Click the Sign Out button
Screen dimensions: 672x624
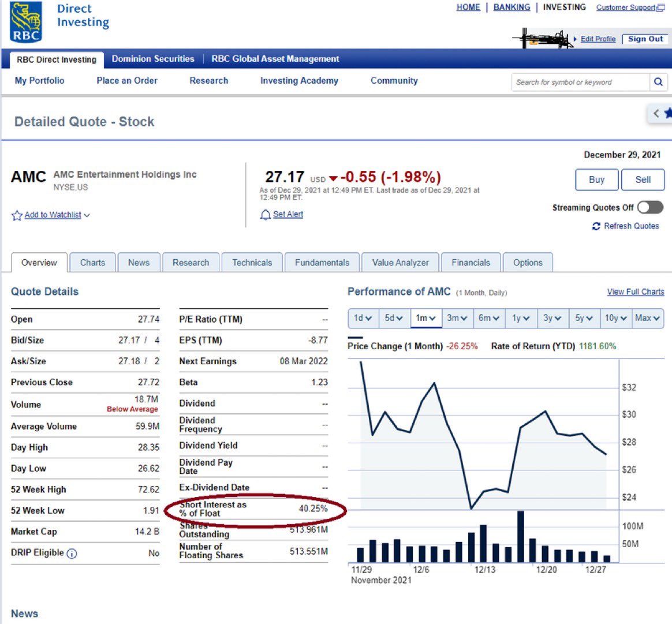click(645, 39)
